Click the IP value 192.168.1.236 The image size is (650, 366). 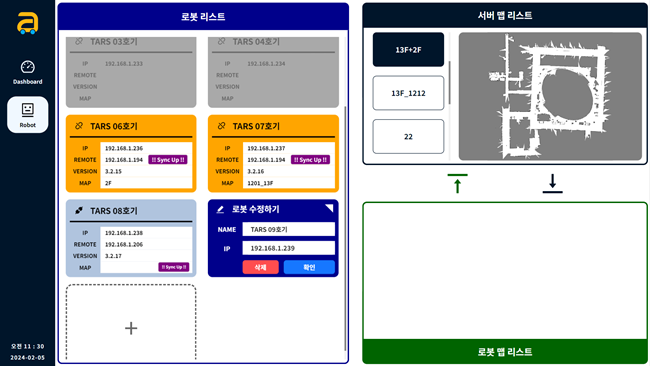click(x=124, y=148)
